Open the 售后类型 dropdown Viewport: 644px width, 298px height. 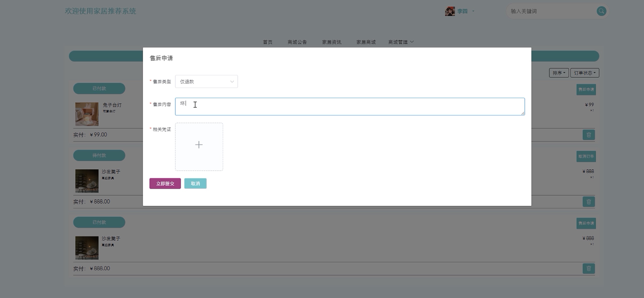(x=206, y=82)
